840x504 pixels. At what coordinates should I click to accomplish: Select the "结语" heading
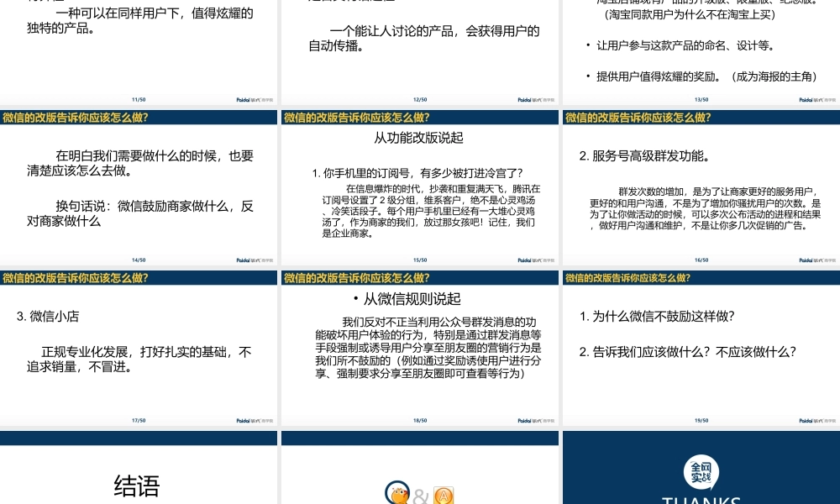tap(137, 484)
